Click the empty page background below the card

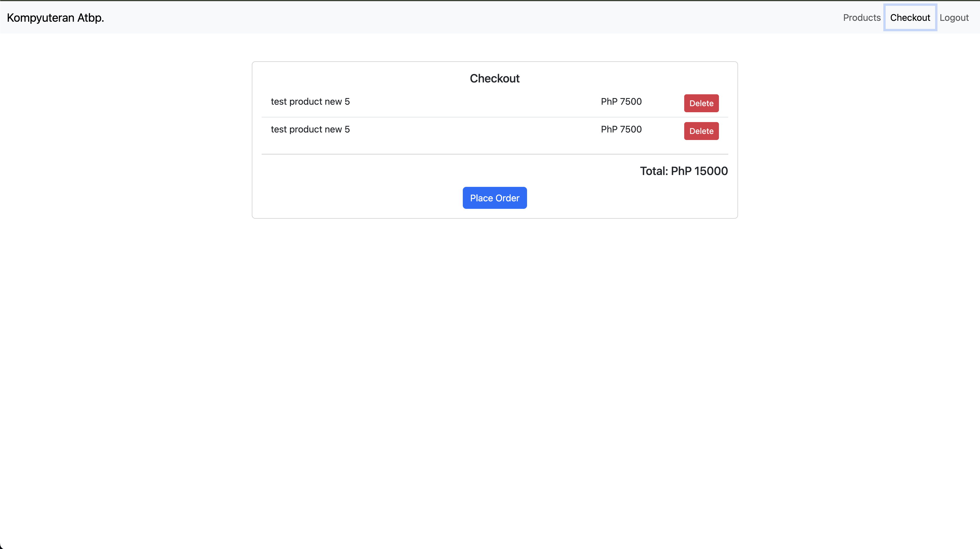pos(490,342)
